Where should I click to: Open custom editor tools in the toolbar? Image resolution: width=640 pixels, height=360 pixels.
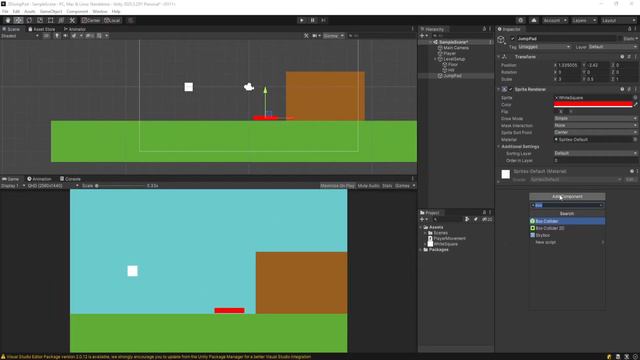[x=72, y=20]
